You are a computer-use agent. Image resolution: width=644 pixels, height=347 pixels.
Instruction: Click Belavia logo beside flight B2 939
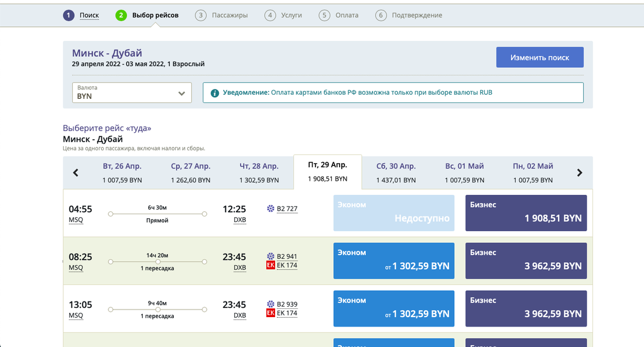pyautogui.click(x=270, y=304)
